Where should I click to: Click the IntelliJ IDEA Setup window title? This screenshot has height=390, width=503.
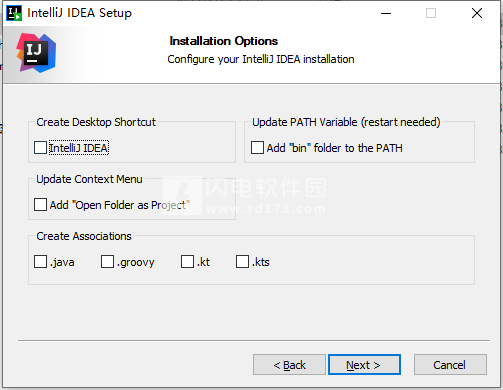(x=79, y=13)
